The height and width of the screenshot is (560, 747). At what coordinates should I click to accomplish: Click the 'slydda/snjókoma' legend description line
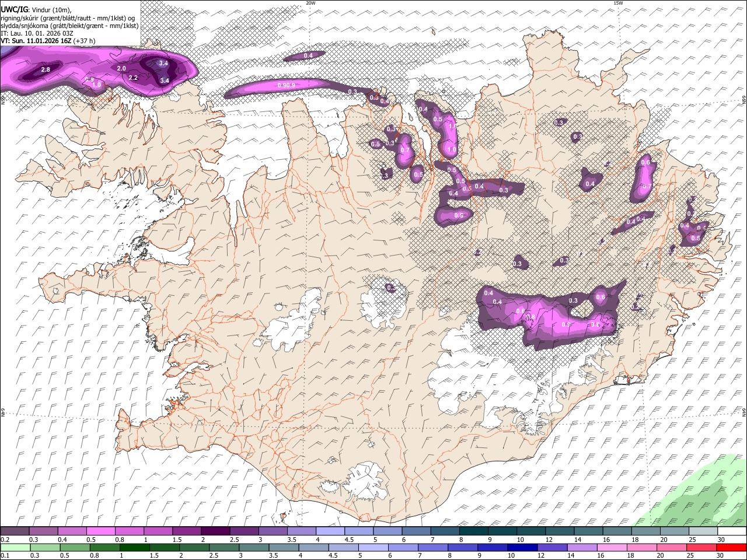click(x=70, y=26)
